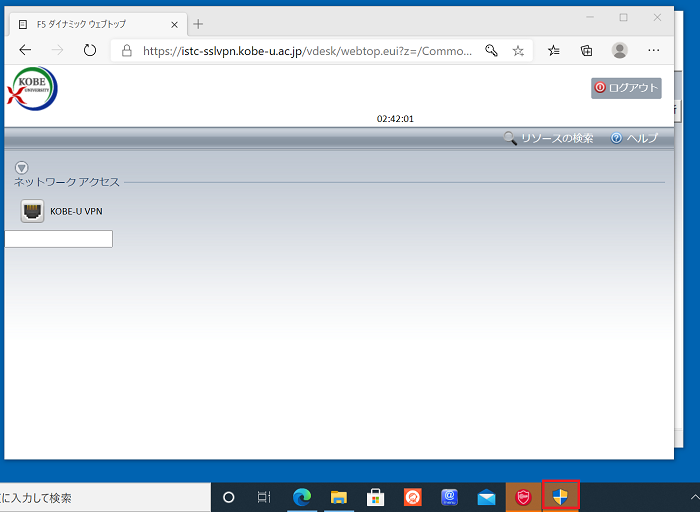Show hidden system tray icons
The height and width of the screenshot is (512, 700).
694,497
